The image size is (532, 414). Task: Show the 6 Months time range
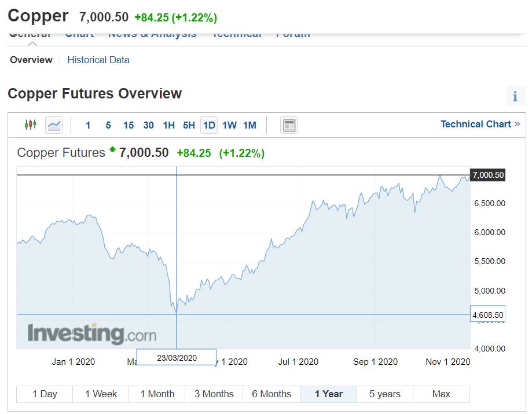point(271,394)
